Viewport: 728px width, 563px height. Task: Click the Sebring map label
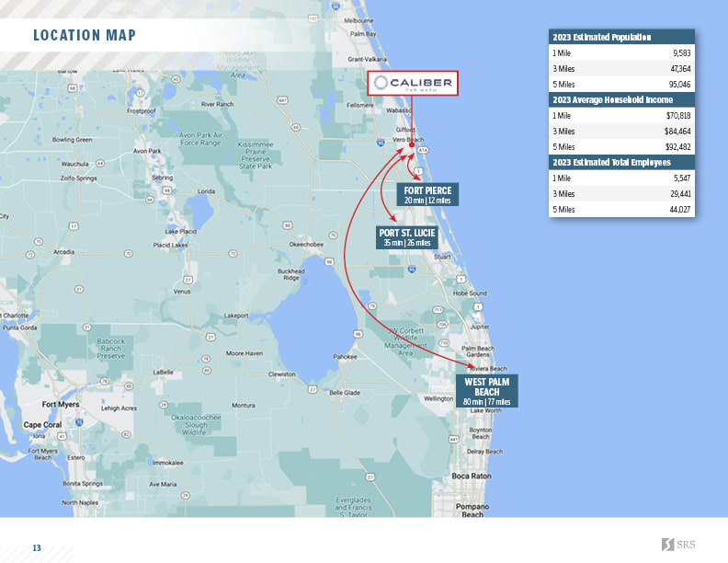162,178
